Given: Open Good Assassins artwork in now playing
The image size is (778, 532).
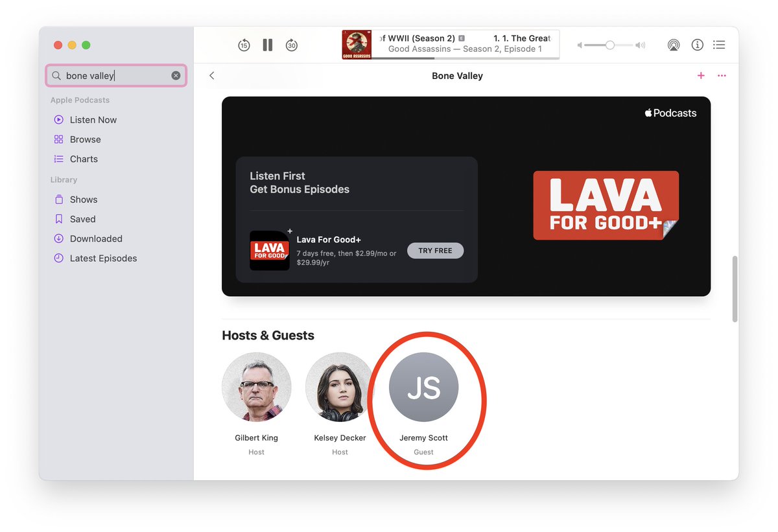Looking at the screenshot, I should (x=357, y=45).
